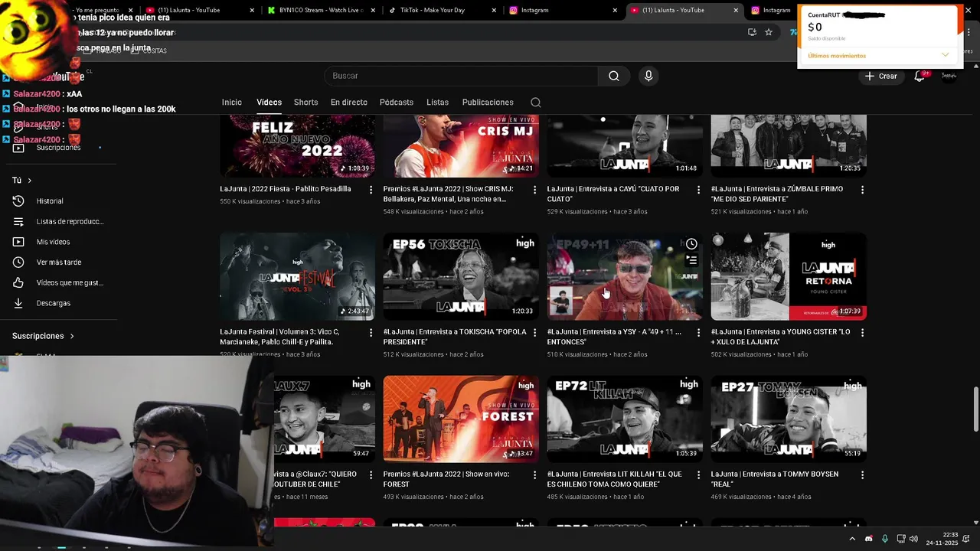Image resolution: width=980 pixels, height=551 pixels.
Task: Click install app icon in address bar
Action: point(752,32)
